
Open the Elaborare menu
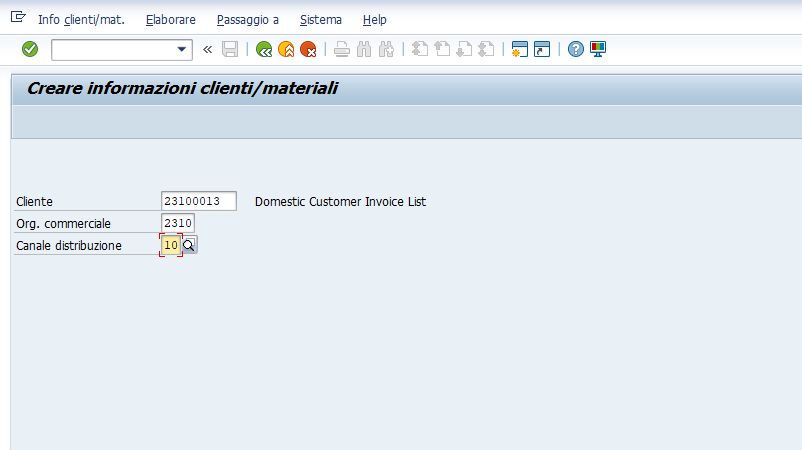(x=171, y=19)
